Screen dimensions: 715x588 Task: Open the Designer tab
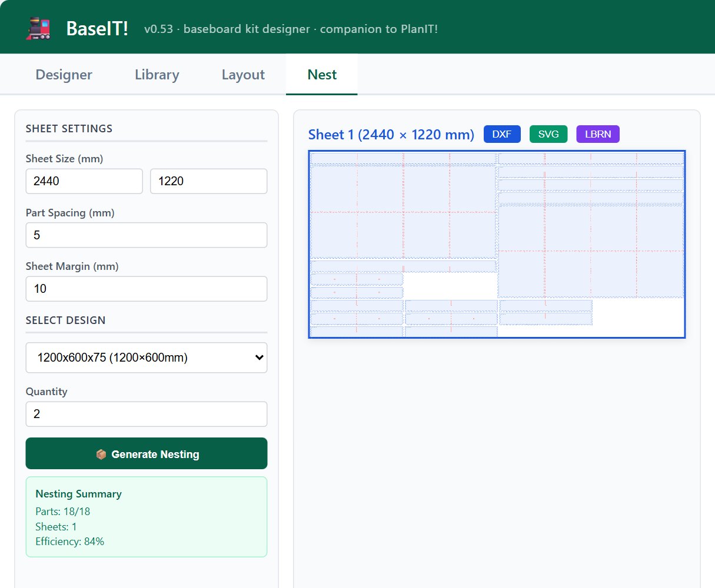(x=64, y=75)
